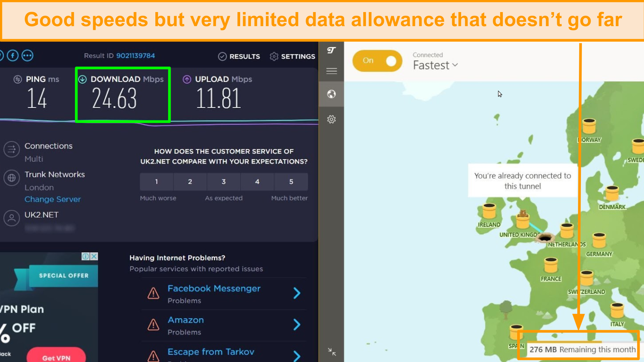
Task: Rate customer service 5
Action: (x=291, y=182)
